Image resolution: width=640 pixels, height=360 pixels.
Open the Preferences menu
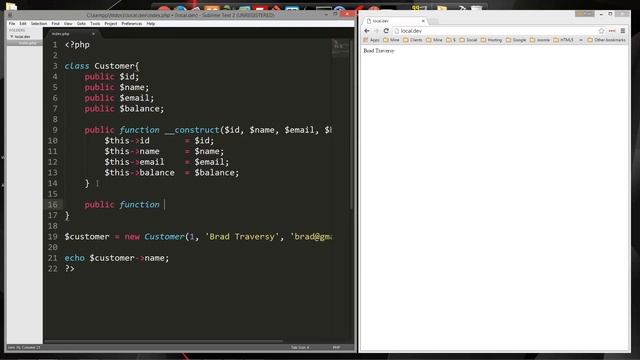[x=131, y=24]
